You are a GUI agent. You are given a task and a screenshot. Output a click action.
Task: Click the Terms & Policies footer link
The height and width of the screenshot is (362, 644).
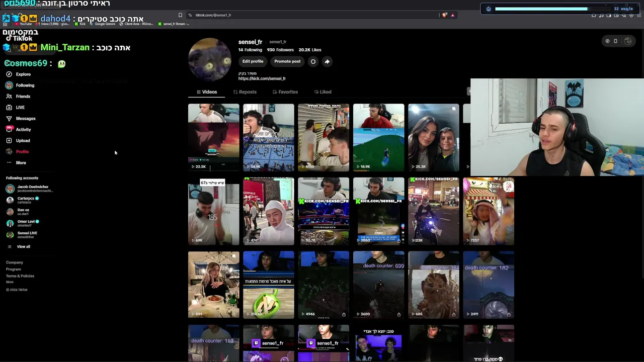(20, 276)
